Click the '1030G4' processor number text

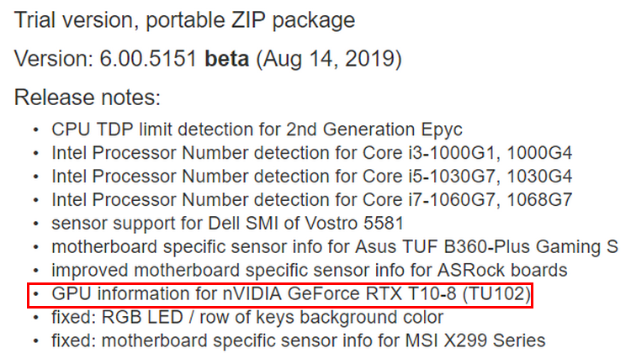[x=539, y=177]
